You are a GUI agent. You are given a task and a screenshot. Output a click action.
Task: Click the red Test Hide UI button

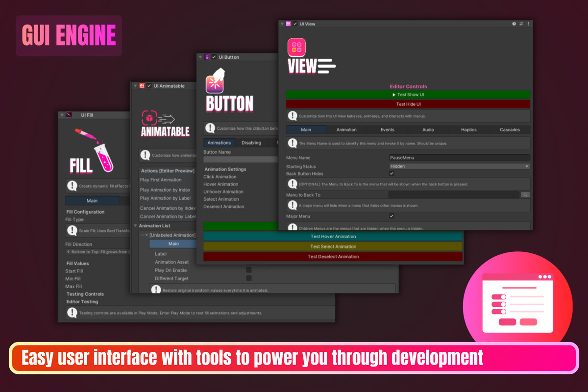point(408,104)
